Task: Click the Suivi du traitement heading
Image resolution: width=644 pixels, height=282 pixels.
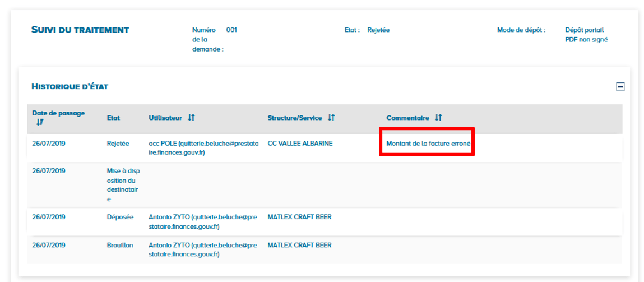Action: [80, 30]
